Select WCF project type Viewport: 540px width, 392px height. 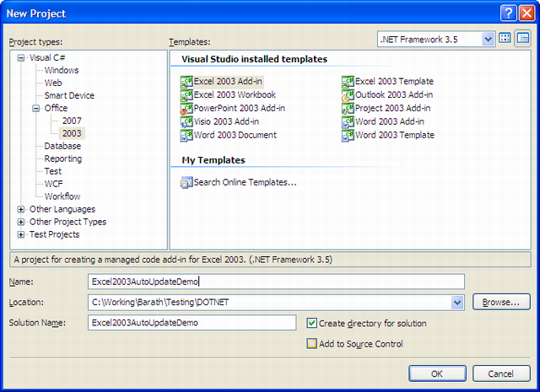(x=53, y=184)
